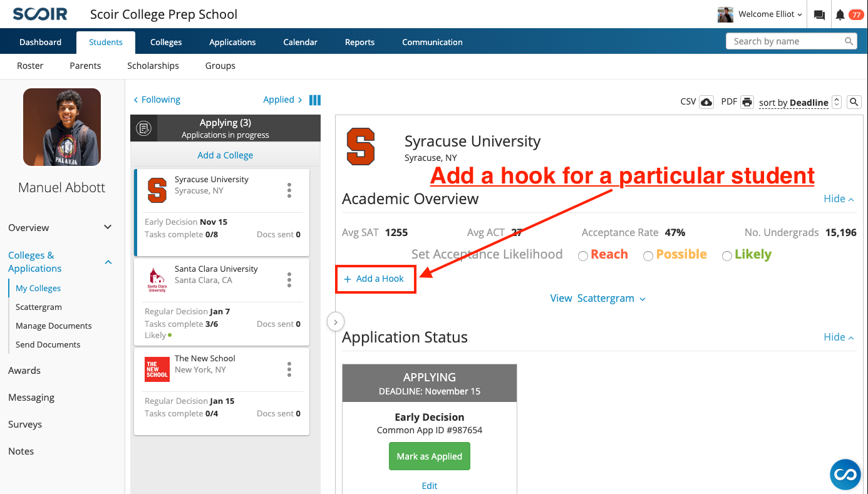
Task: Click Add a Hook
Action: [375, 279]
